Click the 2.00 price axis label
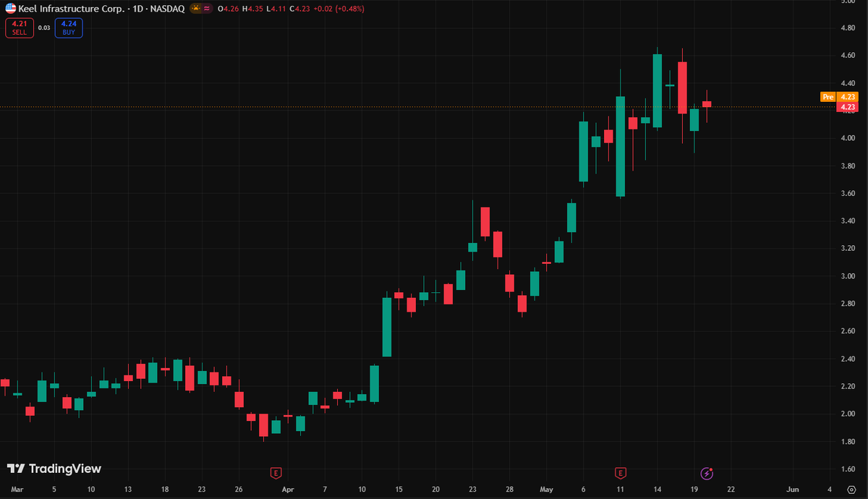Image resolution: width=868 pixels, height=499 pixels. [848, 414]
